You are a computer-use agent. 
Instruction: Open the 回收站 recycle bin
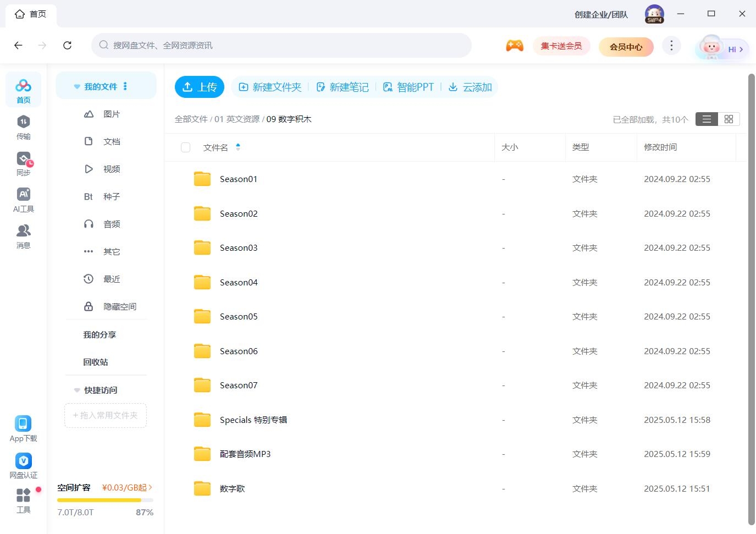(x=96, y=362)
